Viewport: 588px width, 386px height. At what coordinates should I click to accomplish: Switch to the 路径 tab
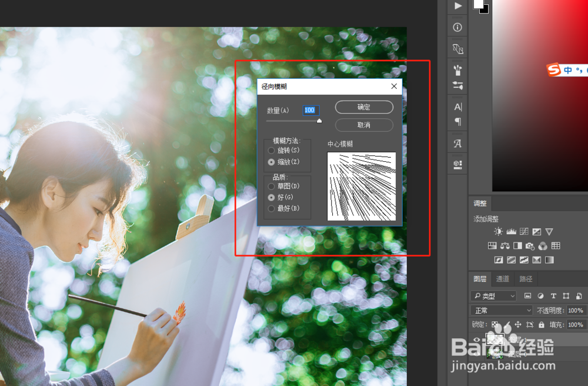(526, 279)
